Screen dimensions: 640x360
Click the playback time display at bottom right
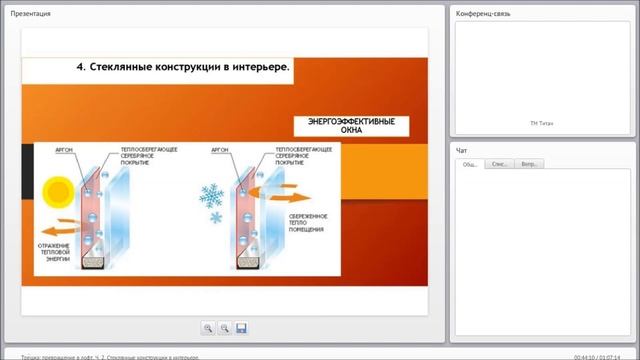pos(597,357)
